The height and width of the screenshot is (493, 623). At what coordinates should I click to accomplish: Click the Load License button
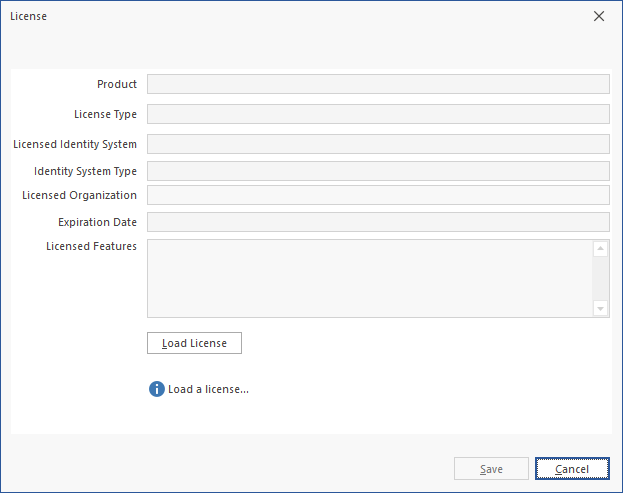click(x=194, y=343)
